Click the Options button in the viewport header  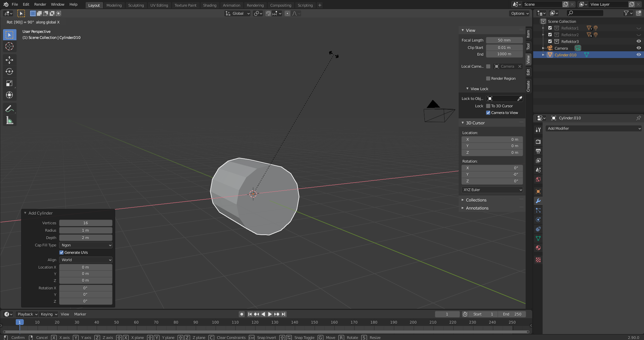(519, 13)
